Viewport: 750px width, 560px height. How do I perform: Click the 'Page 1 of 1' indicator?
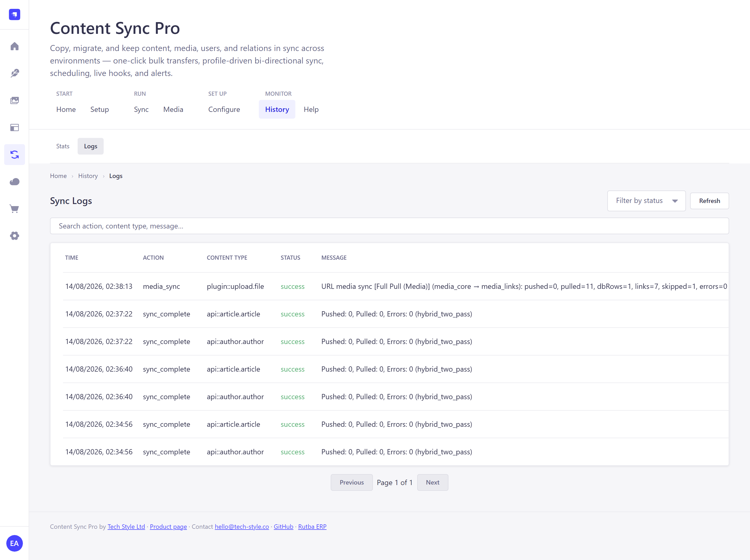(395, 483)
